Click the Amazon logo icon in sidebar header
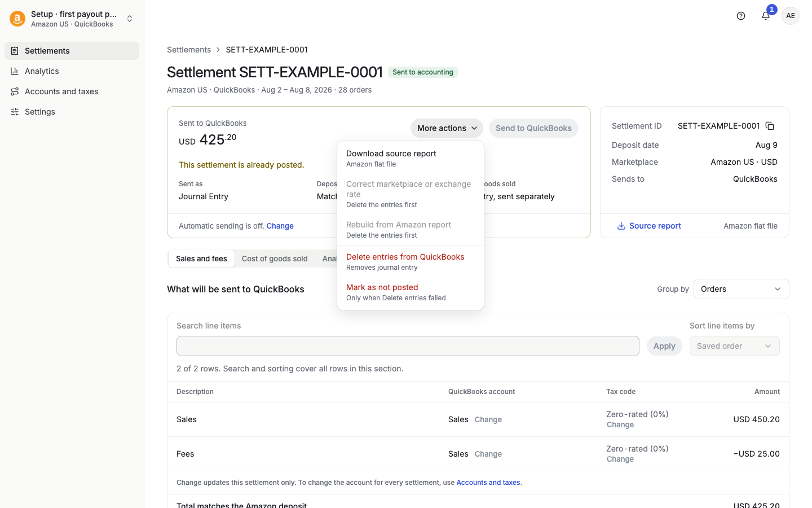 click(17, 19)
